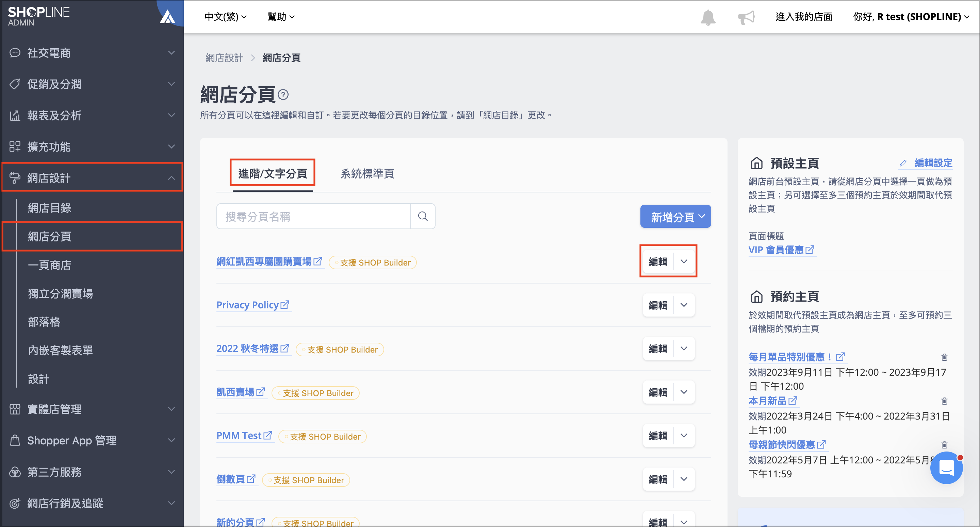This screenshot has height=527, width=980.
Task: Expand the 社交電商 sidebar menu
Action: [x=92, y=53]
